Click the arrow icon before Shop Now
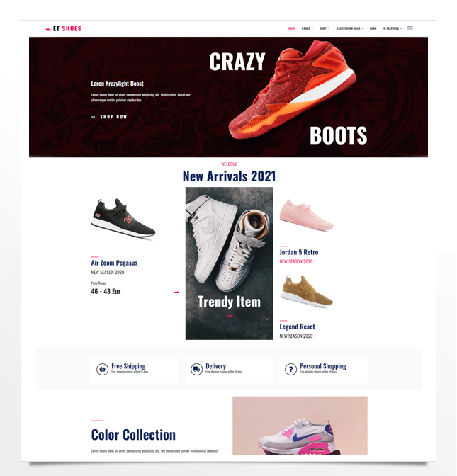Viewport: 457px width, 476px height. (94, 117)
